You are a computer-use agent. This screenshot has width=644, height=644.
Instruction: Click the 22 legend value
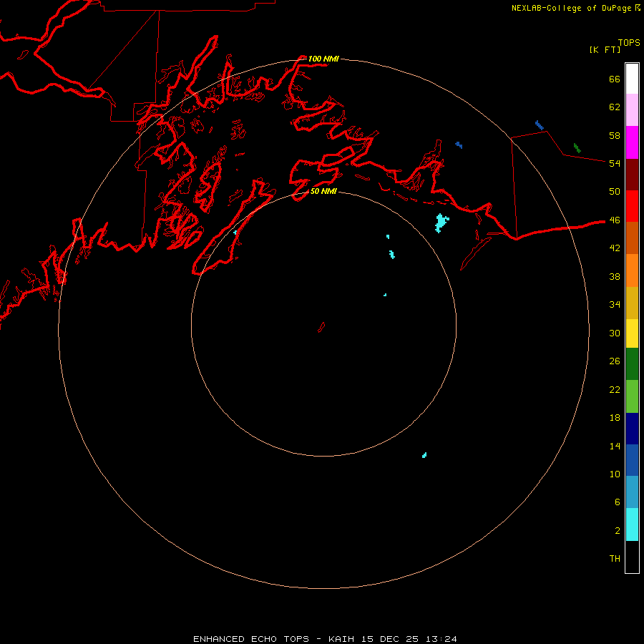[615, 389]
